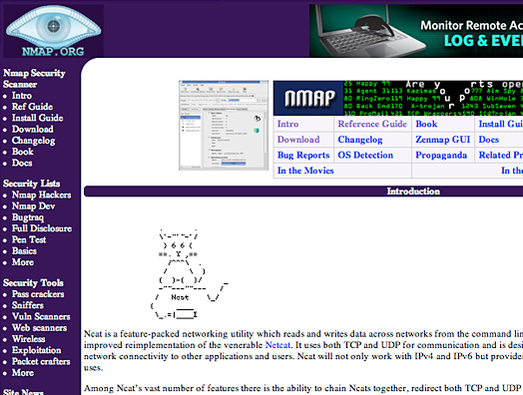Click More under Security Lists
Screen dimensions: 523x395
coord(23,262)
